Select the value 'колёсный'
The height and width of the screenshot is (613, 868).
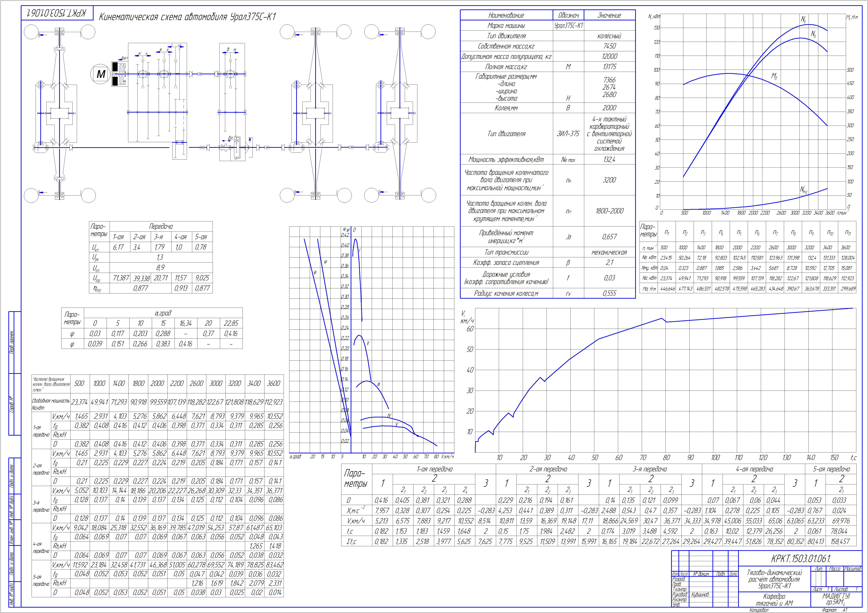609,36
